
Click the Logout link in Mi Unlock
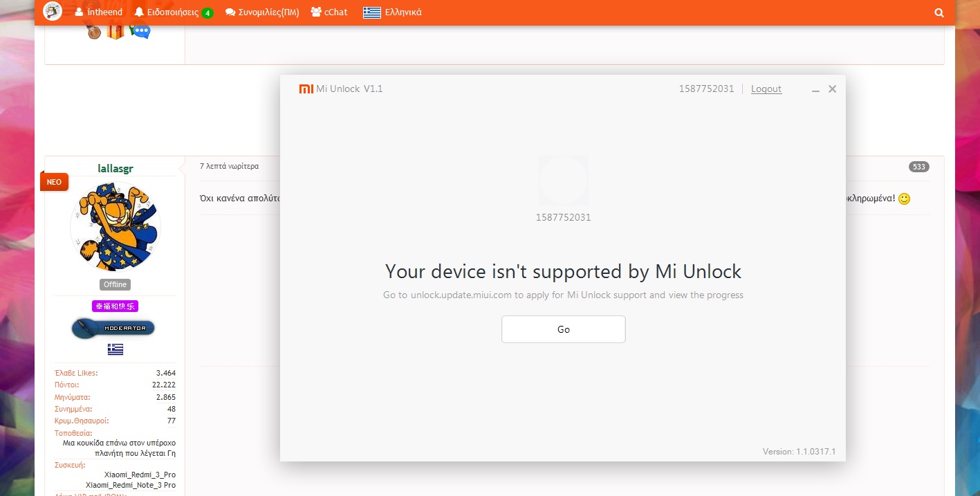[766, 89]
